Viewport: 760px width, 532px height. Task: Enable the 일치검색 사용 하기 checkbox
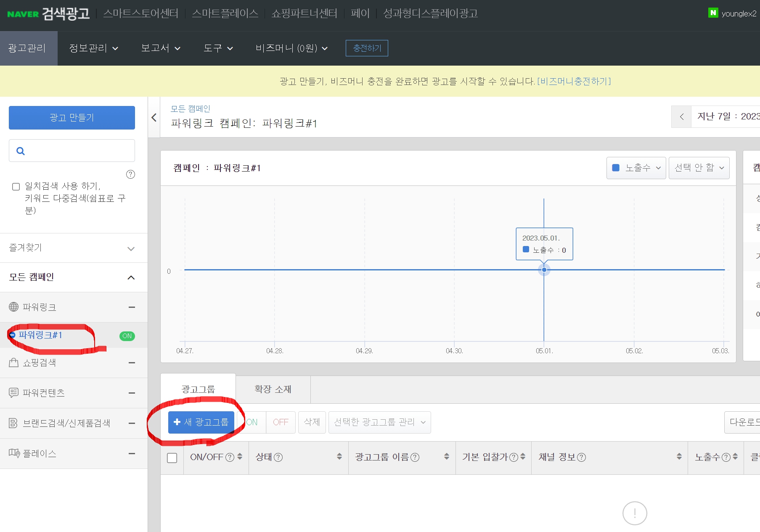pyautogui.click(x=16, y=187)
